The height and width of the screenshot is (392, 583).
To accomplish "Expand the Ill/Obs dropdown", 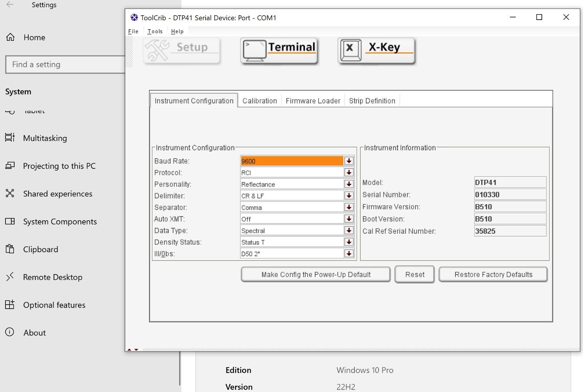I will [x=349, y=254].
